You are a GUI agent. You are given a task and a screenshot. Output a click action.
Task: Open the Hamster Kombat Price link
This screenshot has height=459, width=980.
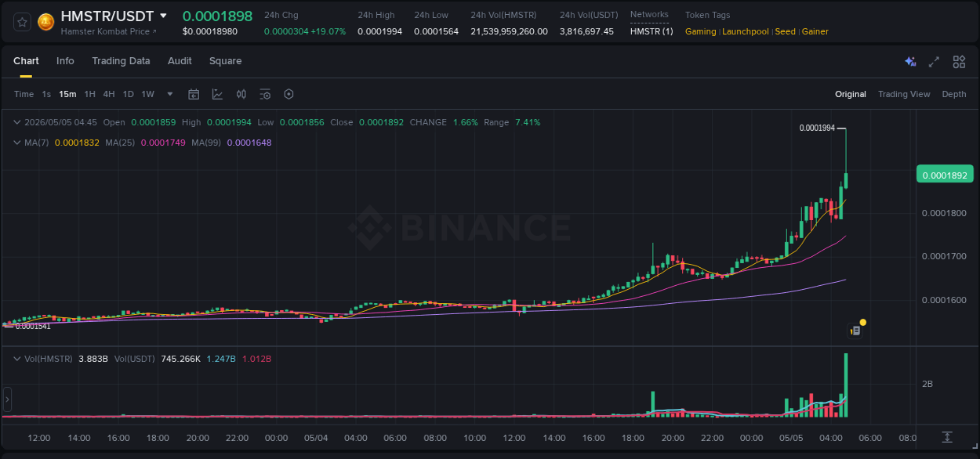[108, 31]
